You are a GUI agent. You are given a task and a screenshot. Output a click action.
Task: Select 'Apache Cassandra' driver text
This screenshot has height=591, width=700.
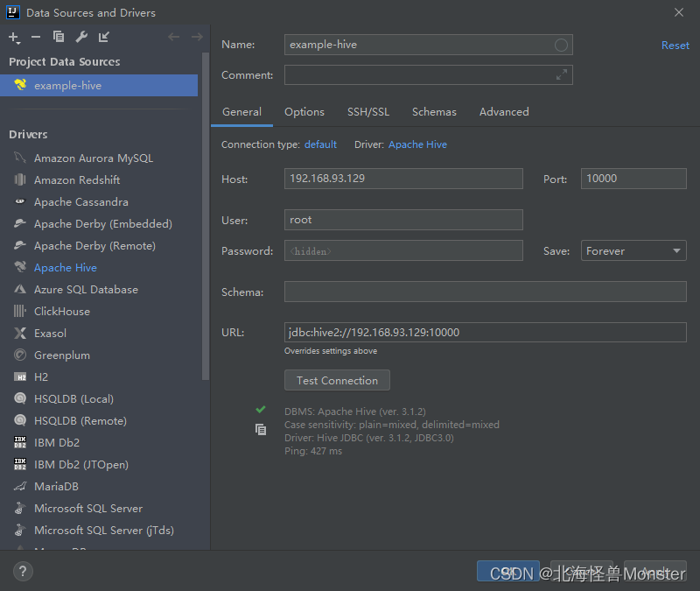(81, 202)
